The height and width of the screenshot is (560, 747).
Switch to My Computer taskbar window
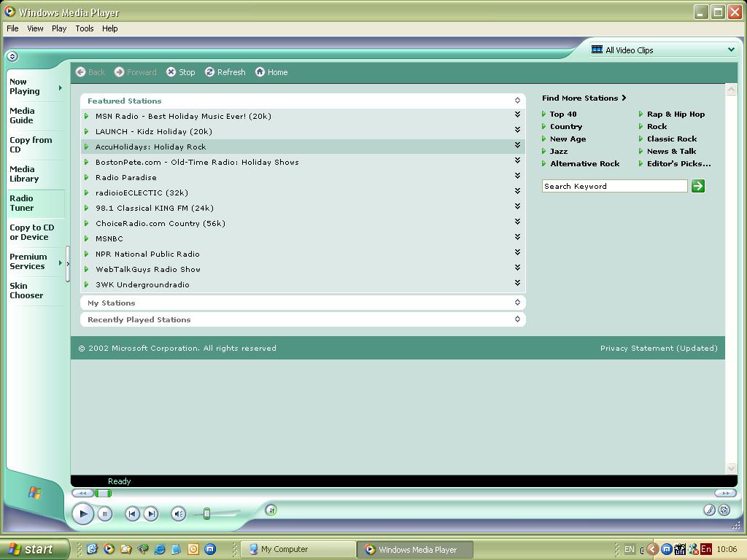point(298,549)
